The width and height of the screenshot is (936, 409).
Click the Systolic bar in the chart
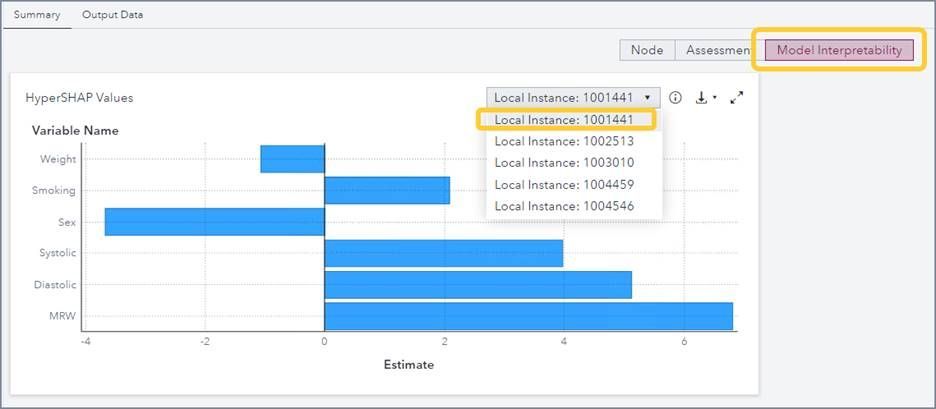click(443, 253)
